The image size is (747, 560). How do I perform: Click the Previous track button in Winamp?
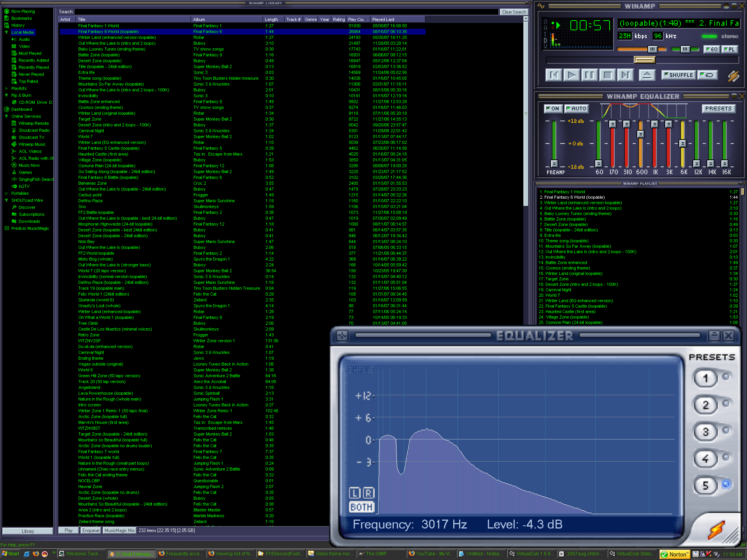[554, 75]
